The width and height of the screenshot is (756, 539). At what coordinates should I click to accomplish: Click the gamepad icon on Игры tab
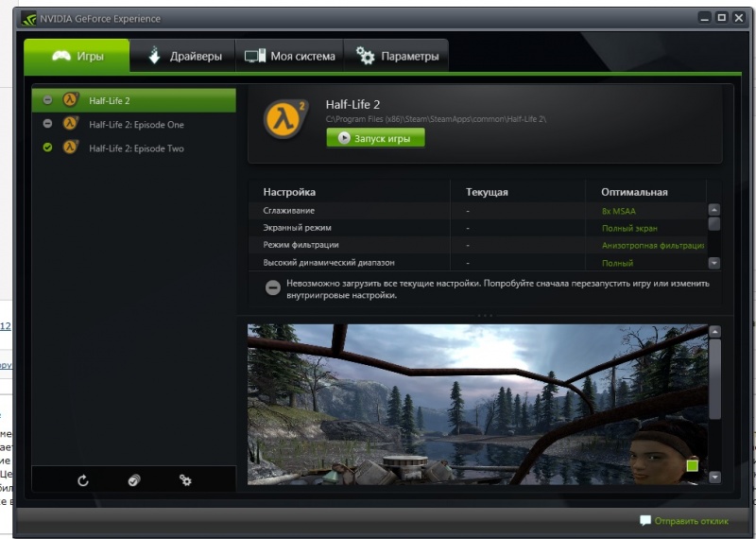[x=61, y=56]
